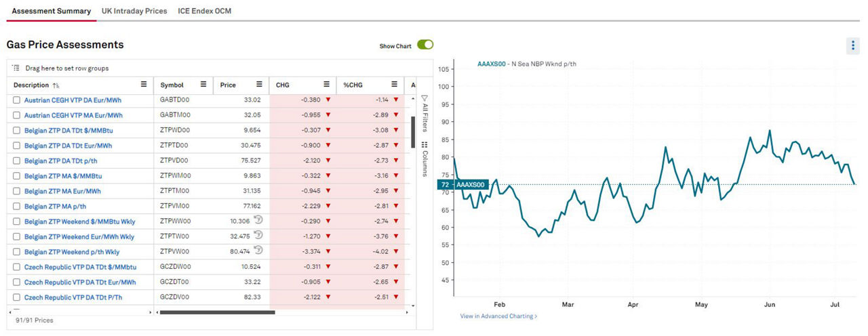868x336 pixels.
Task: Click history icon beside price 80.474
Action: (x=258, y=250)
